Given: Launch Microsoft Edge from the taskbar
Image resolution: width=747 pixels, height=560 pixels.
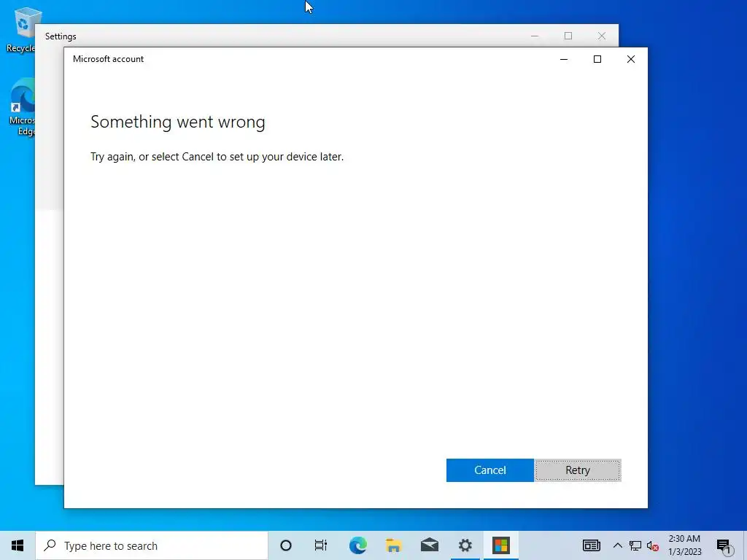Looking at the screenshot, I should point(357,545).
